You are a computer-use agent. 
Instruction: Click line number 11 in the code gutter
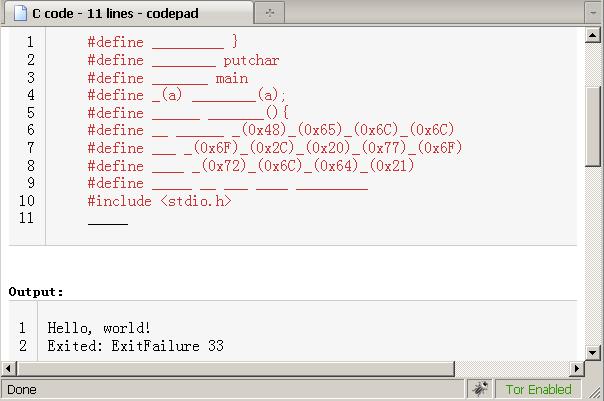[26, 218]
